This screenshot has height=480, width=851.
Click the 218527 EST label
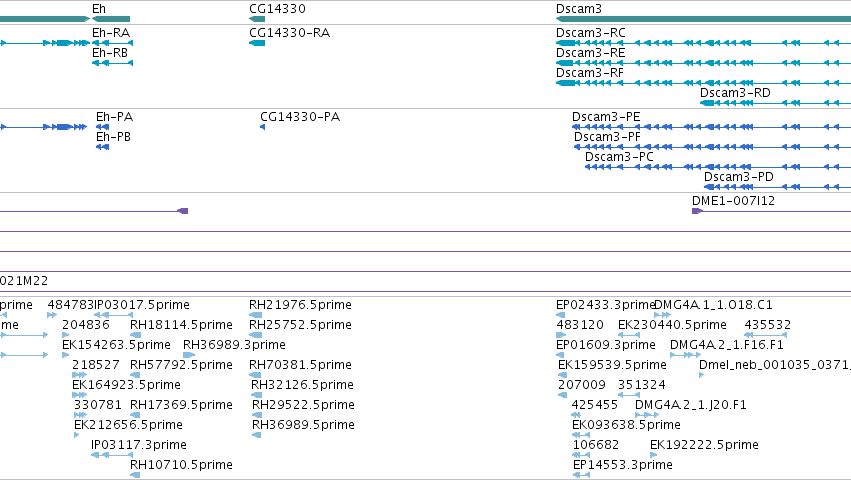pos(96,365)
